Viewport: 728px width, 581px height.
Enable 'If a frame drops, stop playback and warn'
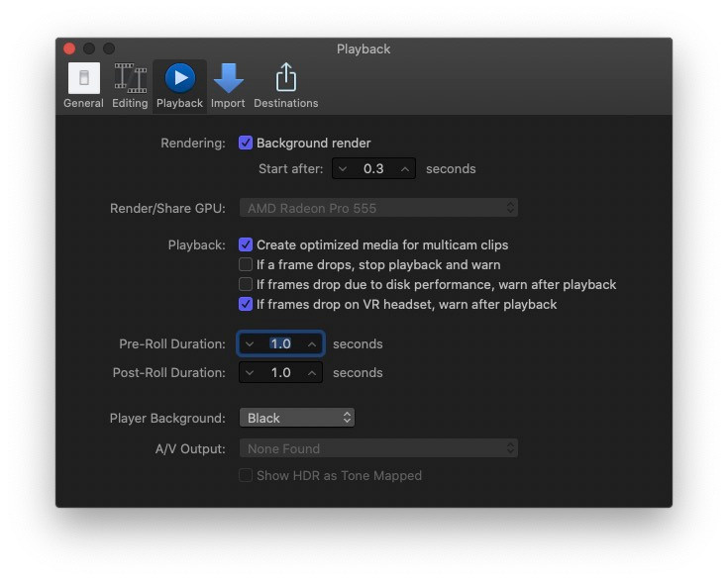246,264
